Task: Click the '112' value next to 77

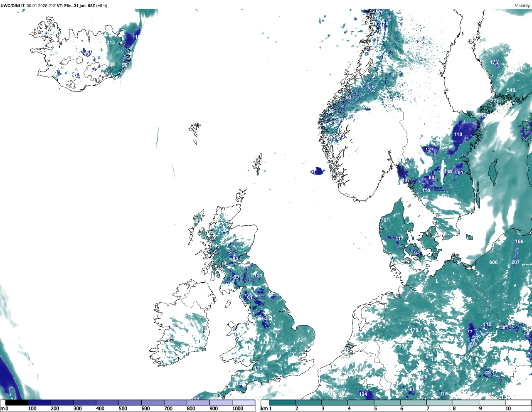Action: click(x=488, y=325)
